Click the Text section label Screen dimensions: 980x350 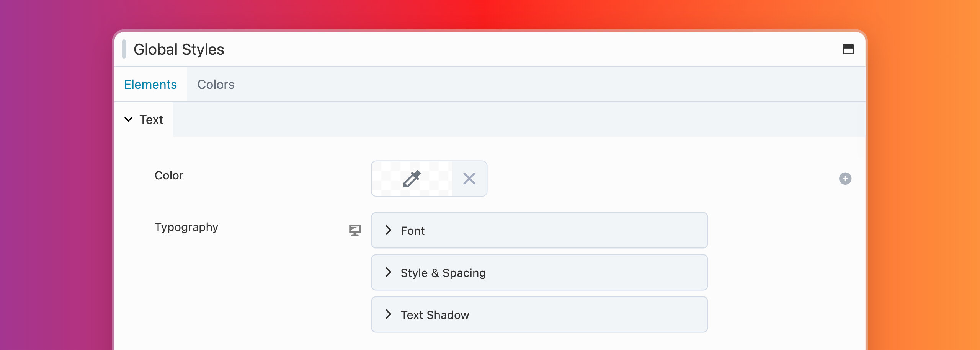click(x=151, y=120)
